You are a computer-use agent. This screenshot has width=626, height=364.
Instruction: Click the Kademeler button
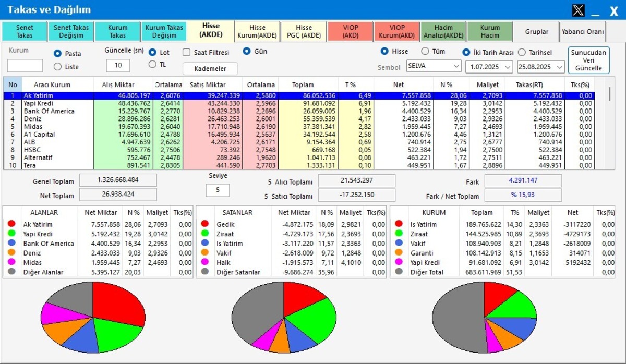[210, 69]
